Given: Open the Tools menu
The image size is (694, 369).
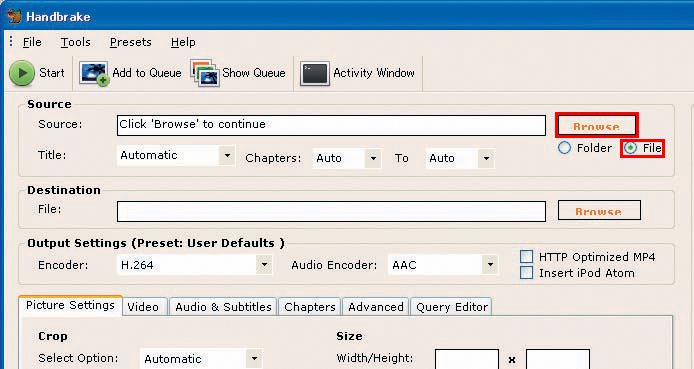Looking at the screenshot, I should pos(76,42).
